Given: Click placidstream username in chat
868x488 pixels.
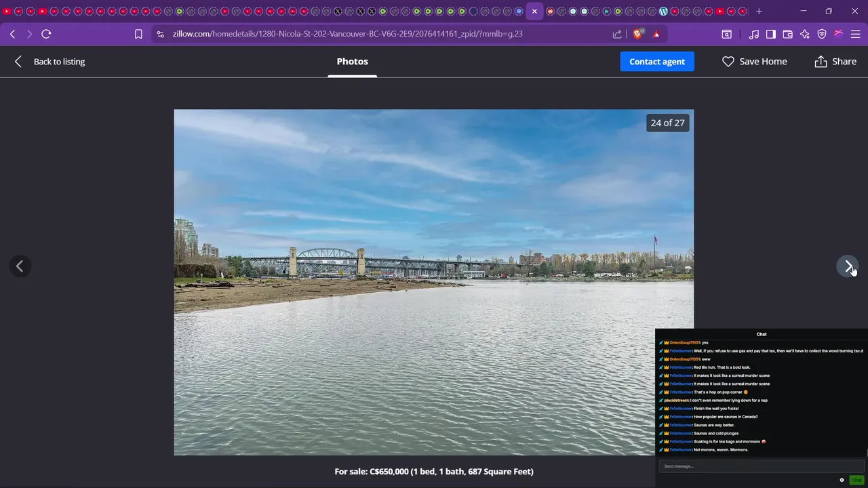Looking at the screenshot, I should point(677,401).
